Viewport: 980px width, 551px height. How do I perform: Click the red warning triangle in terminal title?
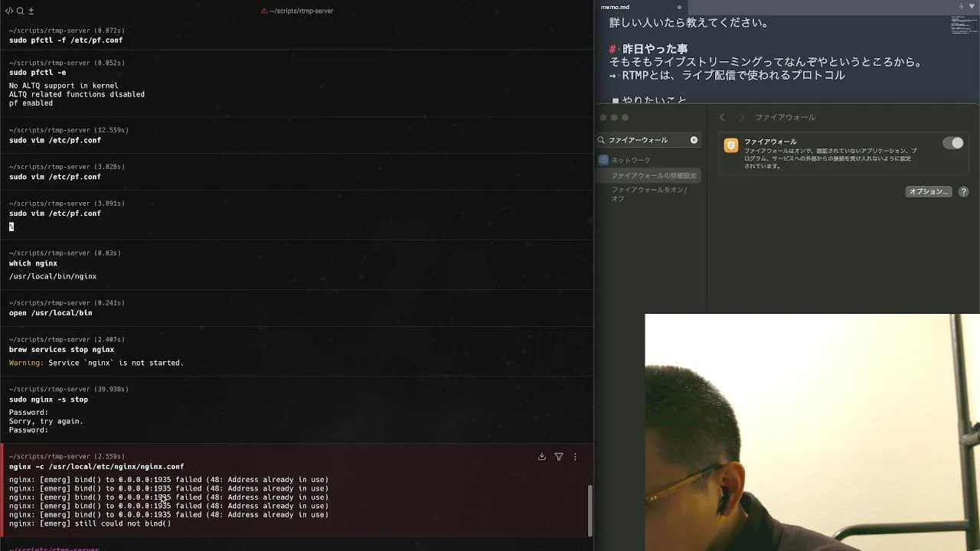point(264,11)
